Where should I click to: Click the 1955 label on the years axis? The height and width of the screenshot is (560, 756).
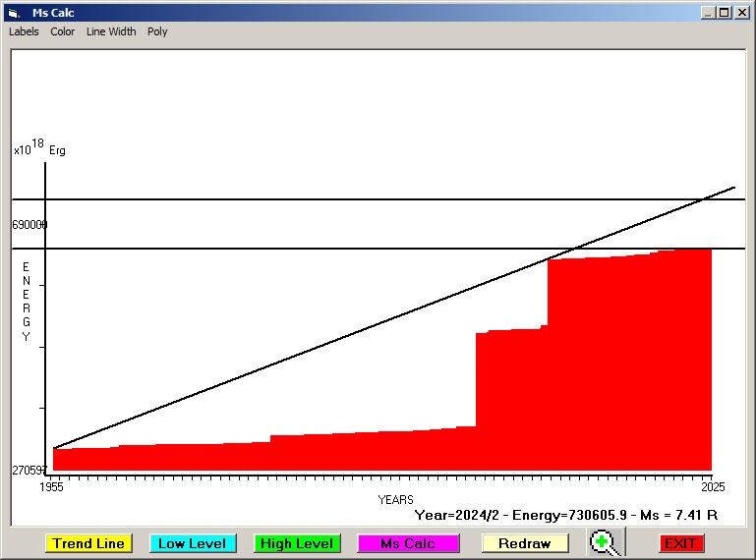pos(50,487)
